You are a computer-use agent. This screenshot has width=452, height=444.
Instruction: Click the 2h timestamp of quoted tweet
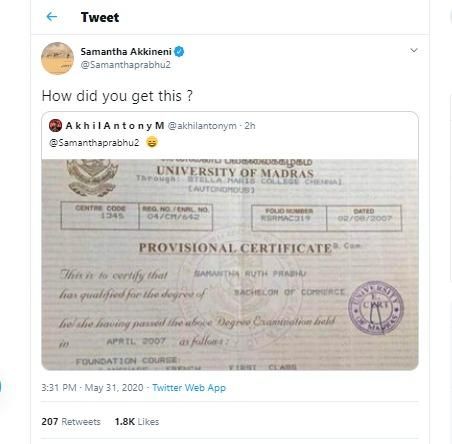(250, 126)
